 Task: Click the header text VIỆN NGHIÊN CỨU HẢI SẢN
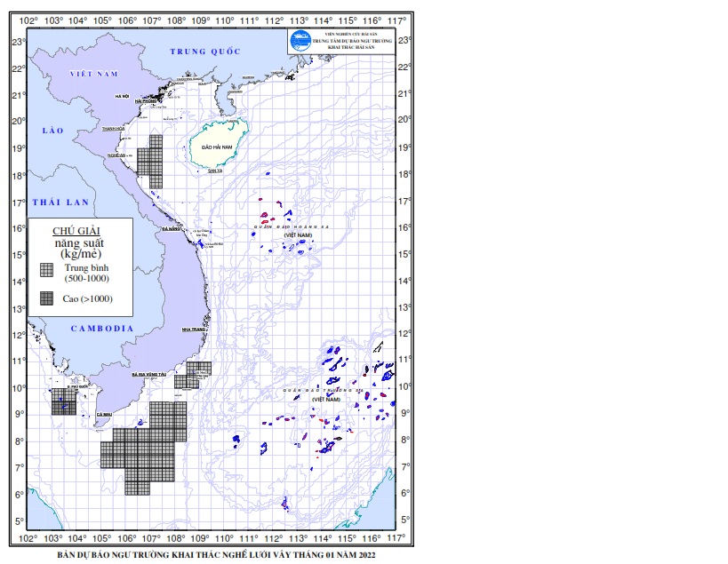(x=351, y=35)
